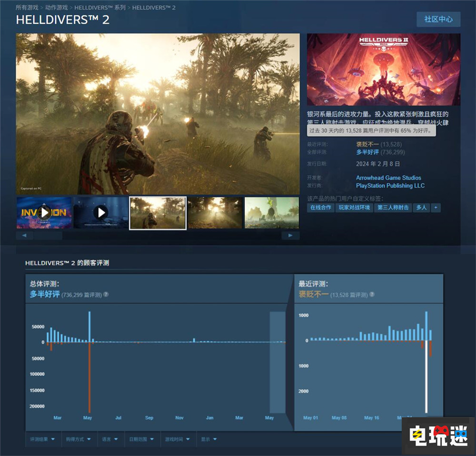Go to 所有游戏 in the breadcrumb
The height and width of the screenshot is (456, 476).
pos(28,8)
